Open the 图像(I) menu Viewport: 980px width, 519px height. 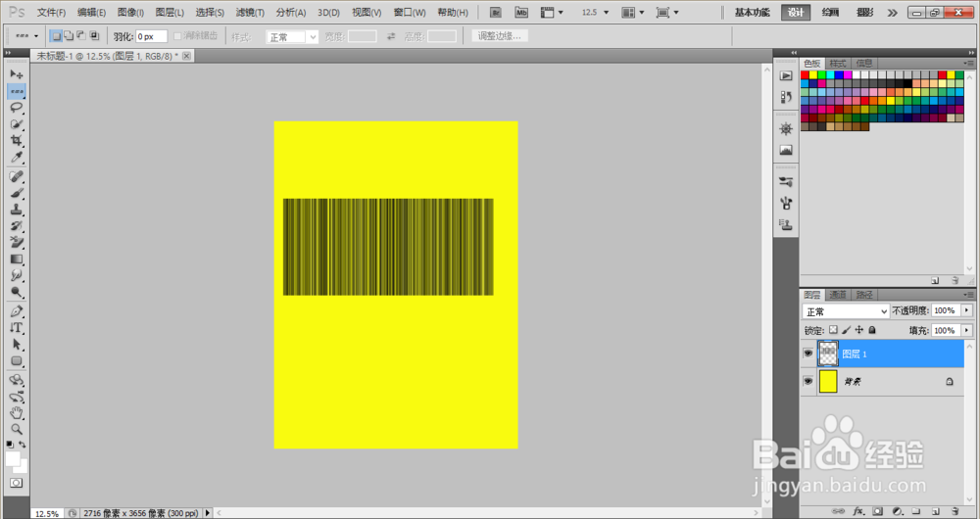pos(130,13)
